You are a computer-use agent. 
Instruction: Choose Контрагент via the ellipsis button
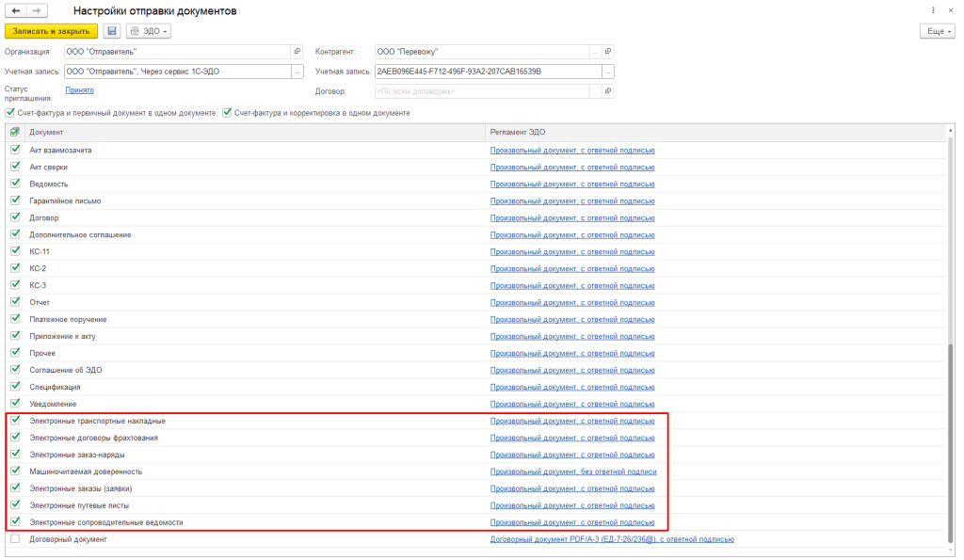point(595,52)
